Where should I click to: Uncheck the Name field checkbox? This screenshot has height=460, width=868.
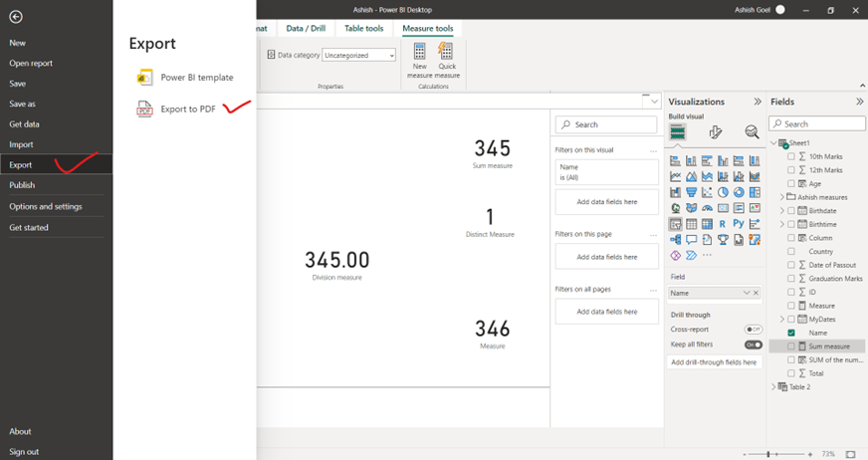tap(791, 333)
